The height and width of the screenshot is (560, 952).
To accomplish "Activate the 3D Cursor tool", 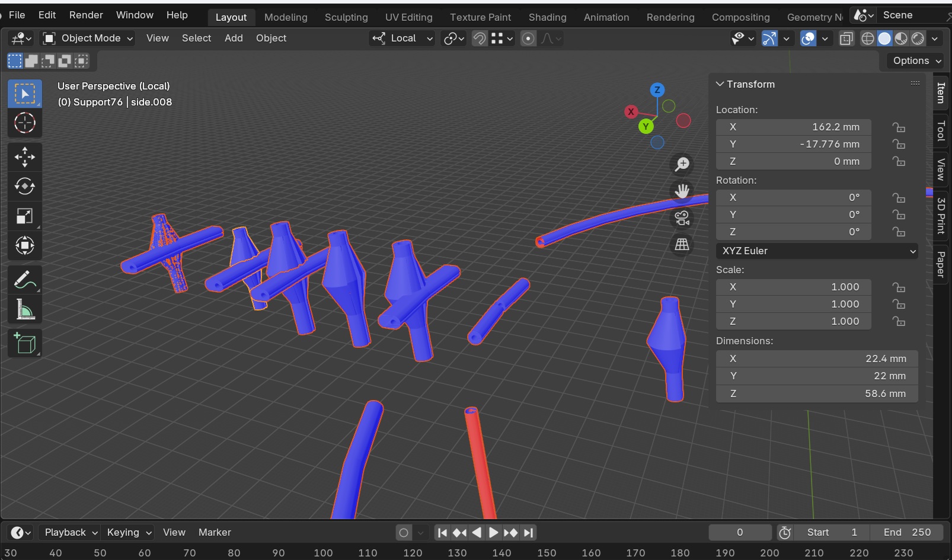I will 24,123.
